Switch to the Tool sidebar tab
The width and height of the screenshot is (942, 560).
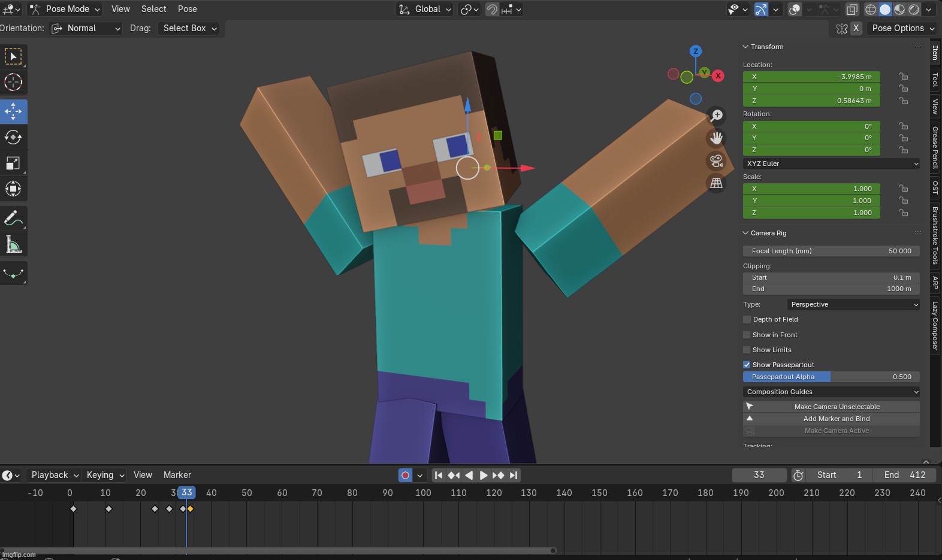click(935, 80)
